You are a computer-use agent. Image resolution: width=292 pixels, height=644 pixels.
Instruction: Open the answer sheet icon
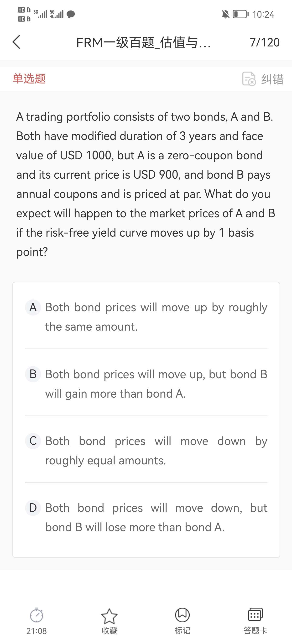(255, 614)
